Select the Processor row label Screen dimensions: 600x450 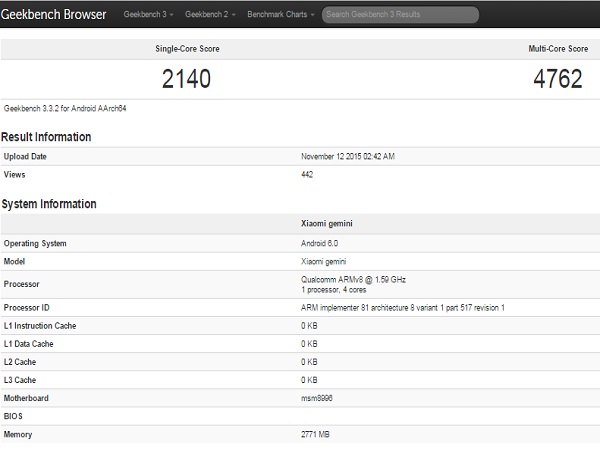[x=21, y=284]
